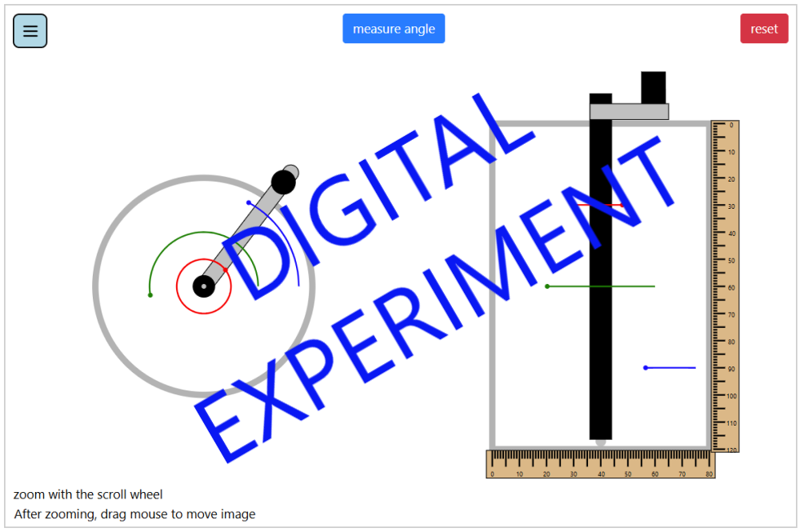Click the measure angle button

tap(394, 29)
